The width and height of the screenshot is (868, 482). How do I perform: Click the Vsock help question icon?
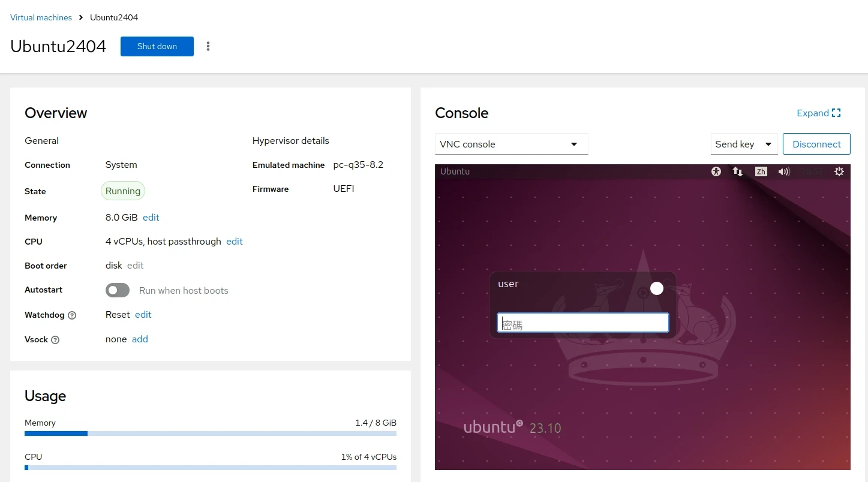55,340
